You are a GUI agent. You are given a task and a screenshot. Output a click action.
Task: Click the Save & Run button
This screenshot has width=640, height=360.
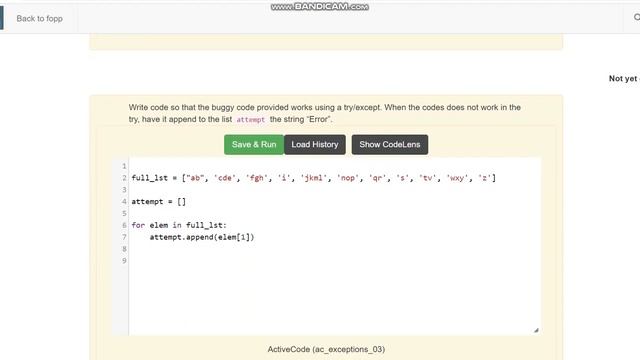tap(254, 144)
